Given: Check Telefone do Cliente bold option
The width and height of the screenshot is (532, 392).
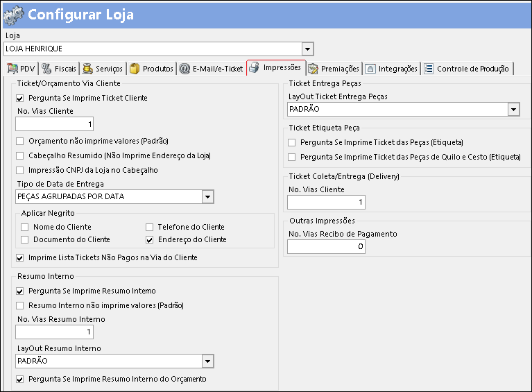Looking at the screenshot, I should tap(150, 227).
